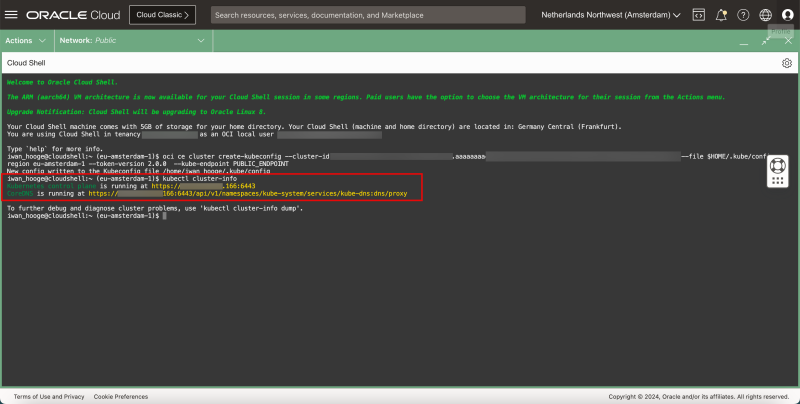Image resolution: width=800 pixels, height=404 pixels.
Task: Close the Cloud Shell panel
Action: pos(787,40)
